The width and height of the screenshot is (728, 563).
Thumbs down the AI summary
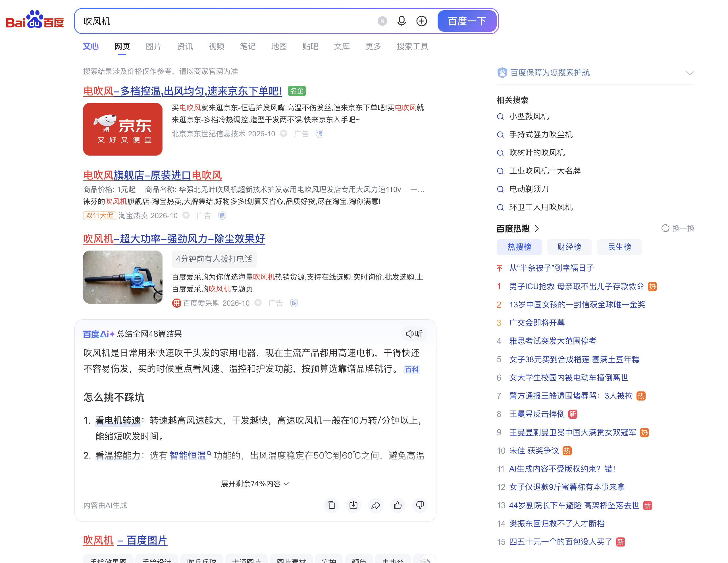420,505
